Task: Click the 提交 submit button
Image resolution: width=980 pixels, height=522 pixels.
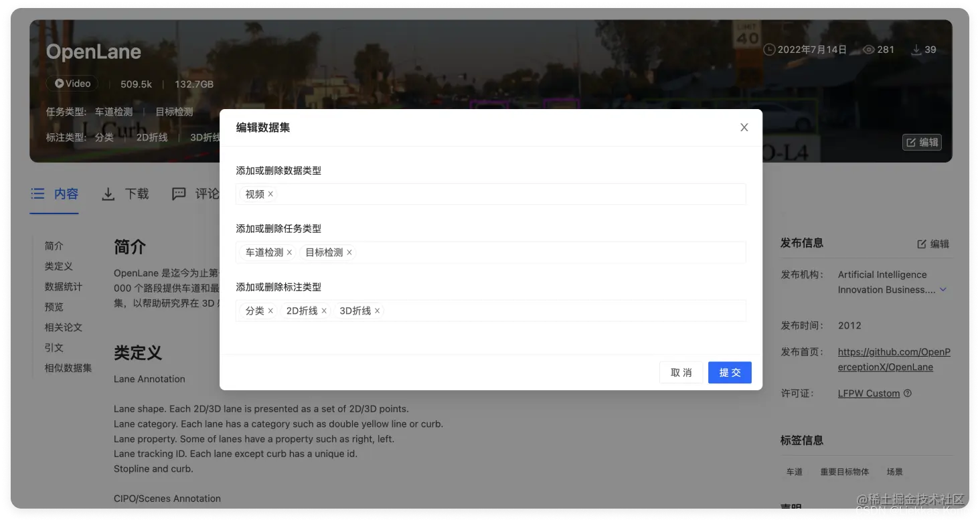Action: [x=730, y=372]
